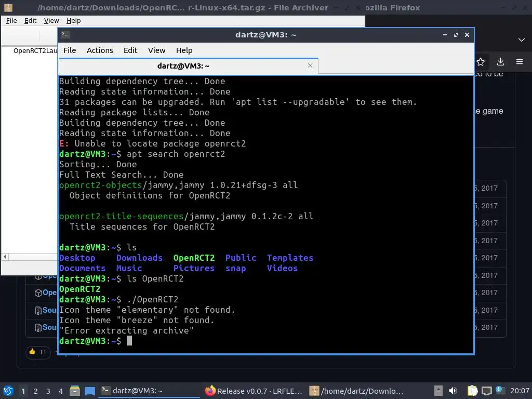Click the show desktop icon in taskbar
Viewport: 532px width, 399px height.
[x=89, y=391]
